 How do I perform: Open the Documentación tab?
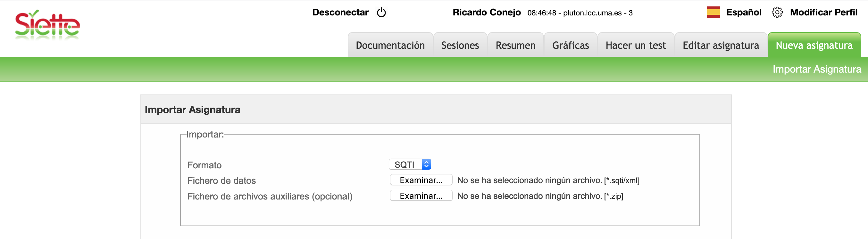point(390,45)
